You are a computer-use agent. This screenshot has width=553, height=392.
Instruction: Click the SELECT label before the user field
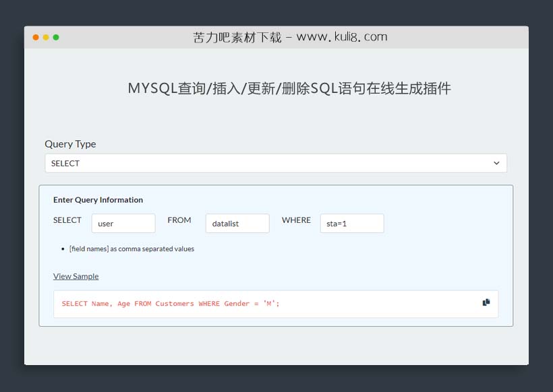pos(67,220)
